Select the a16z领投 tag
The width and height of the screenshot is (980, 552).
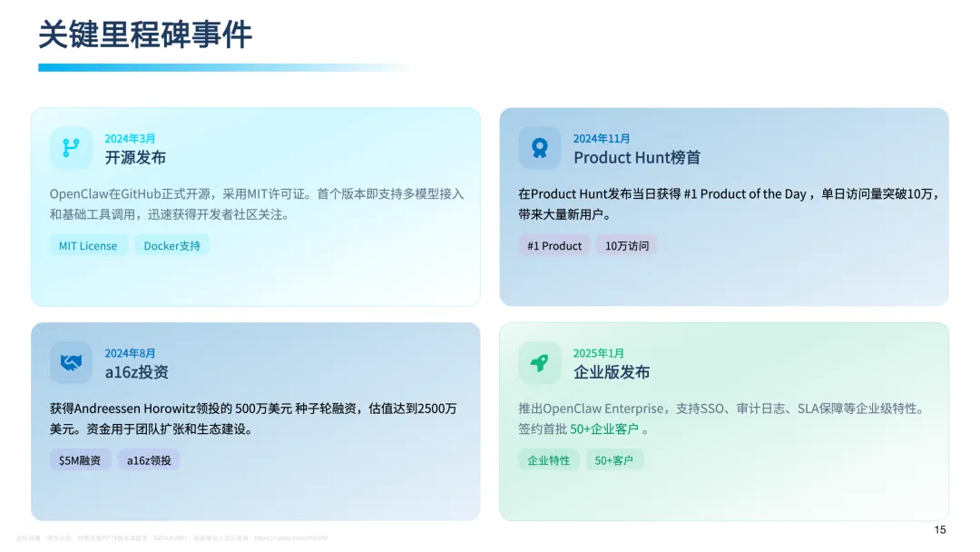(149, 460)
